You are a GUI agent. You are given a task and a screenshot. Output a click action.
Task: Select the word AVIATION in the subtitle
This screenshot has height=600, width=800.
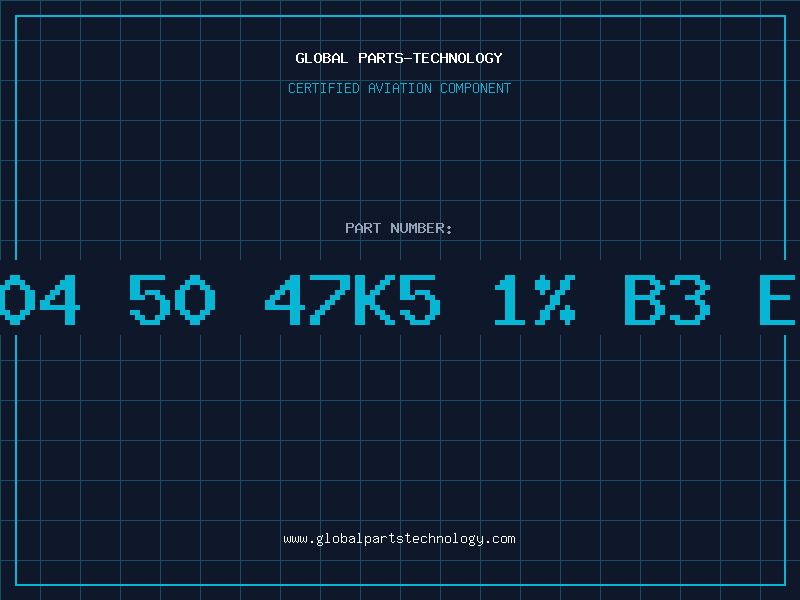tap(399, 88)
